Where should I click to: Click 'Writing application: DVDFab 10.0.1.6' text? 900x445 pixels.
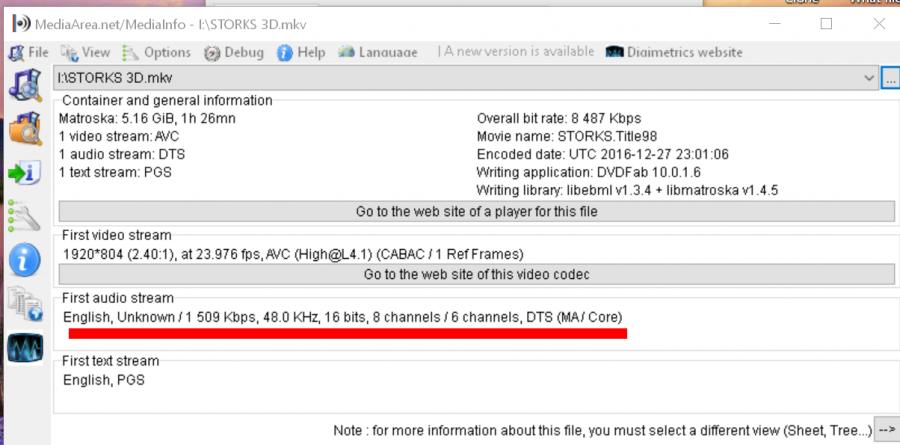point(589,172)
